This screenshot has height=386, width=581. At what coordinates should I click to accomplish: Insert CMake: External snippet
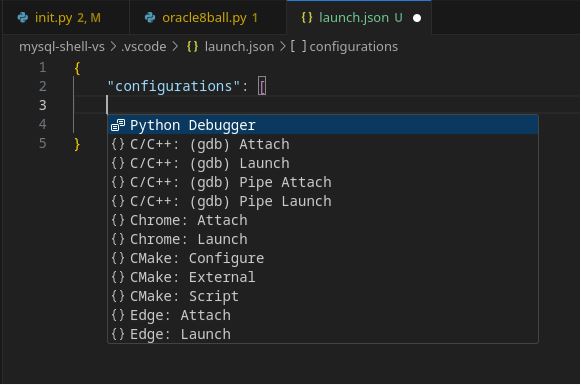click(323, 277)
